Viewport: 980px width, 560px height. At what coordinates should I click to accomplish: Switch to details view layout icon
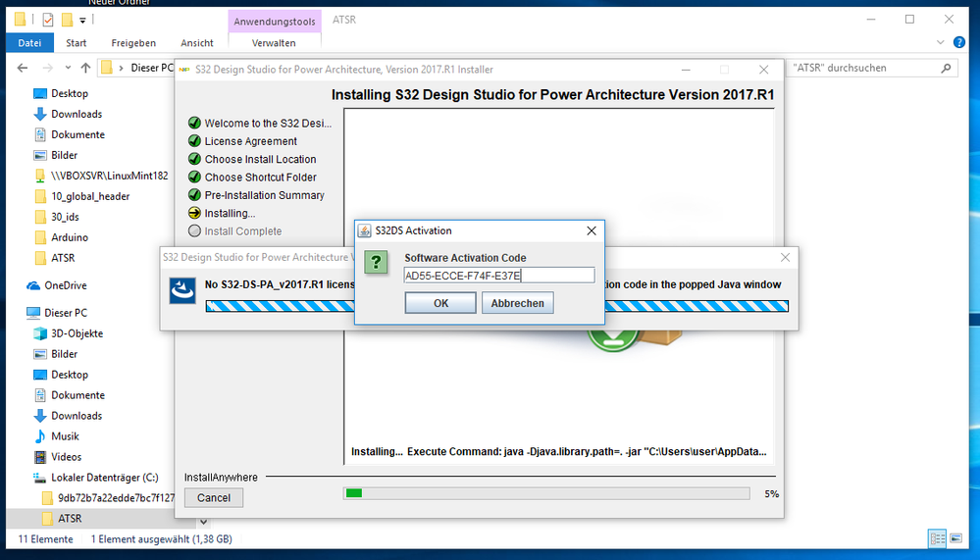(x=937, y=538)
